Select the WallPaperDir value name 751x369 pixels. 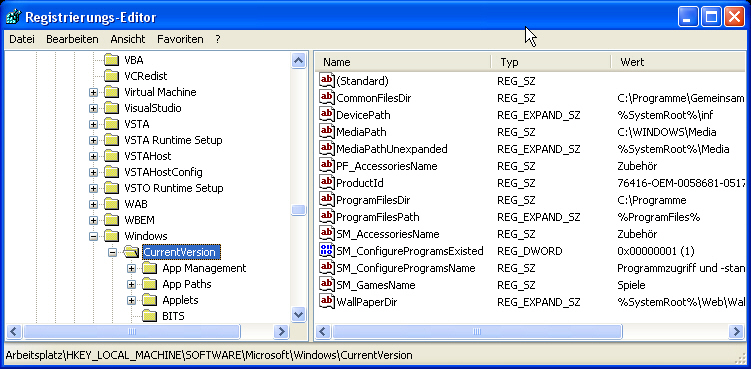(366, 302)
